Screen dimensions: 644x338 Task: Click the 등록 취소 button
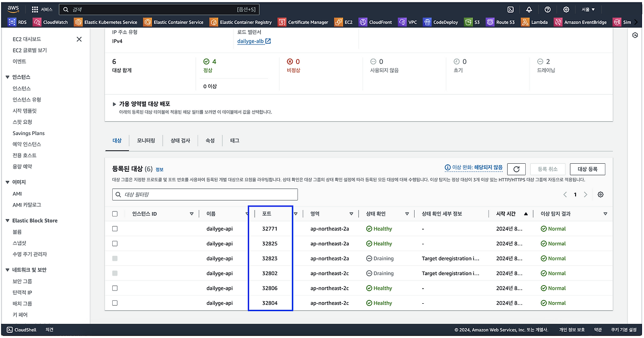548,169
